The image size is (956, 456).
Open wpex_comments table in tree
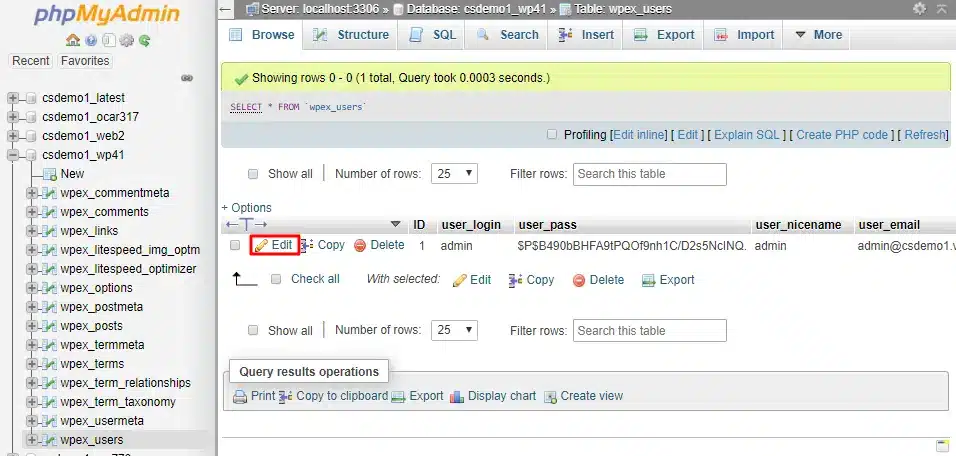(x=104, y=212)
